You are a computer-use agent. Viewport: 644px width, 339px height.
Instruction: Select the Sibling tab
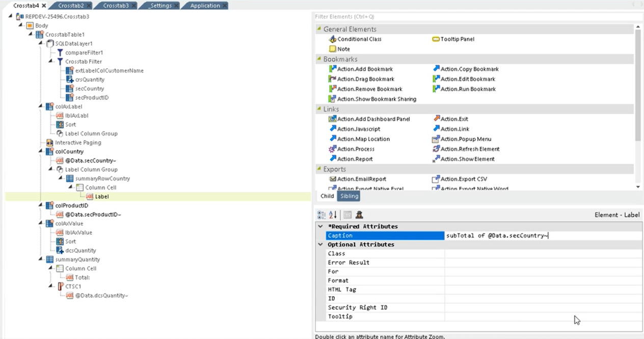click(349, 196)
